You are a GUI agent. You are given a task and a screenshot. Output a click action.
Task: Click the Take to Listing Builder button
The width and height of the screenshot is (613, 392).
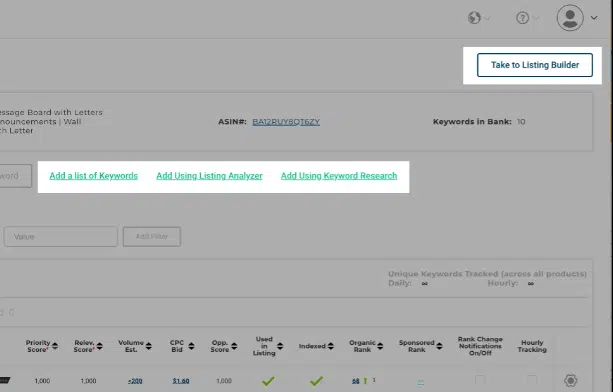coord(534,65)
